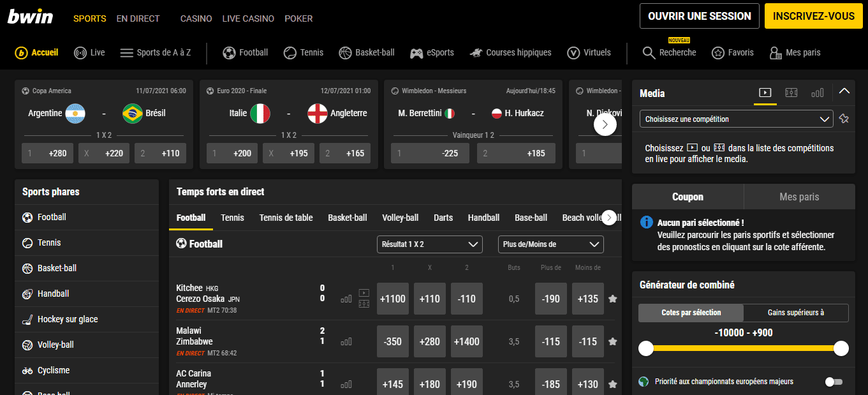Open Hockey sur glace in sidebar

click(x=87, y=319)
